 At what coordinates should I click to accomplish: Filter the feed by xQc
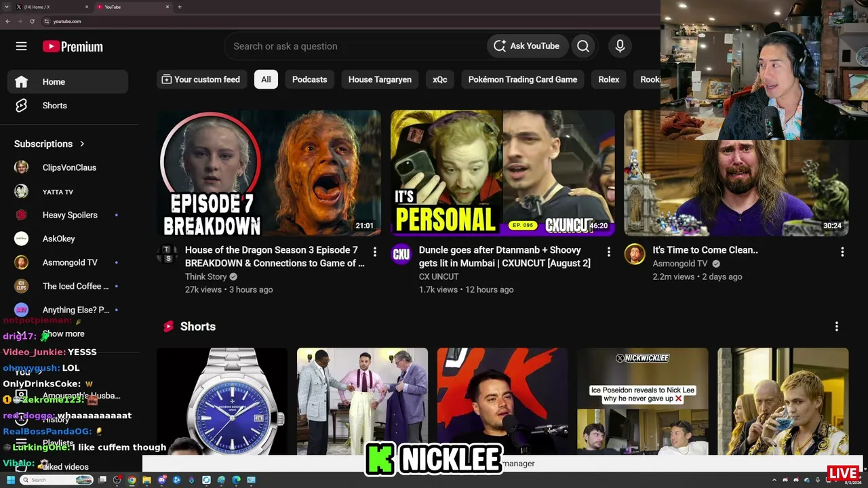point(440,79)
